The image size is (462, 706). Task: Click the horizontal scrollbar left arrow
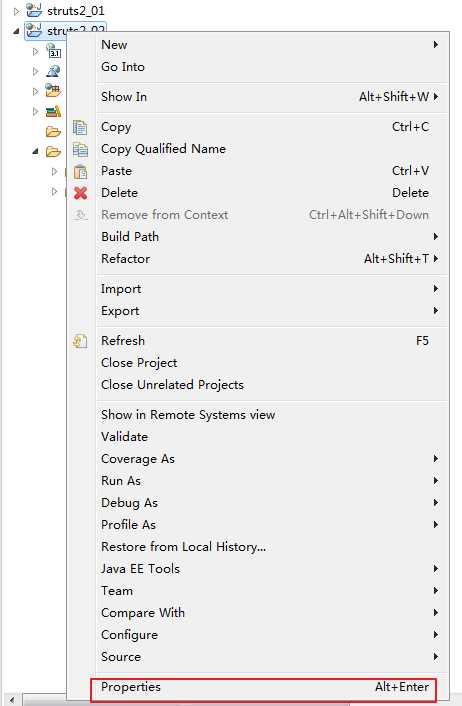[x=13, y=701]
